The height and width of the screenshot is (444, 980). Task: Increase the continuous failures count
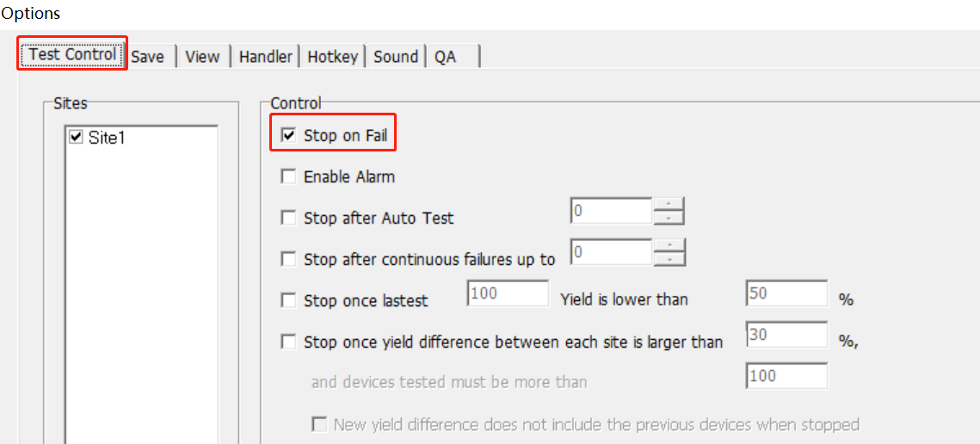click(669, 245)
